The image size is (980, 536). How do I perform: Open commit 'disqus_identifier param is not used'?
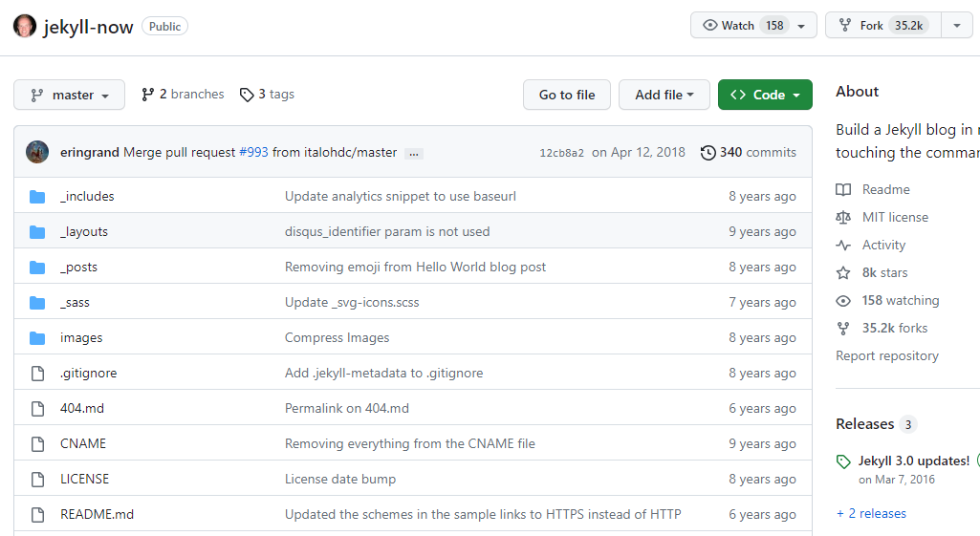click(387, 232)
